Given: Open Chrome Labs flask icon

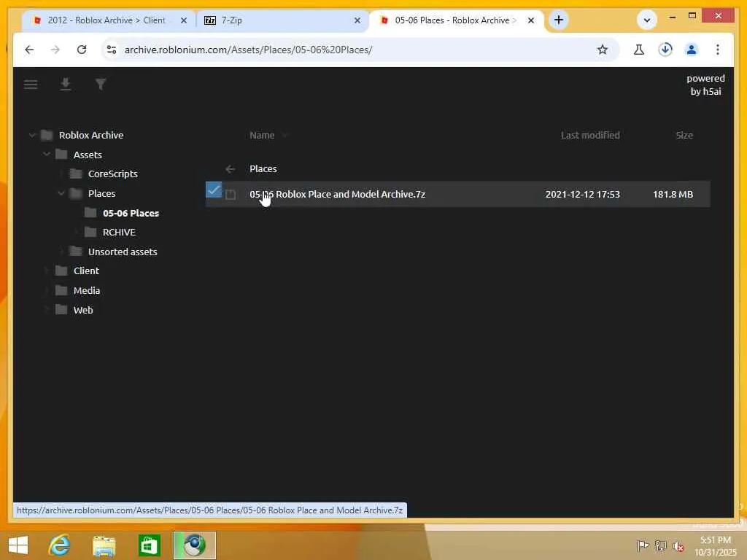Looking at the screenshot, I should coord(639,50).
